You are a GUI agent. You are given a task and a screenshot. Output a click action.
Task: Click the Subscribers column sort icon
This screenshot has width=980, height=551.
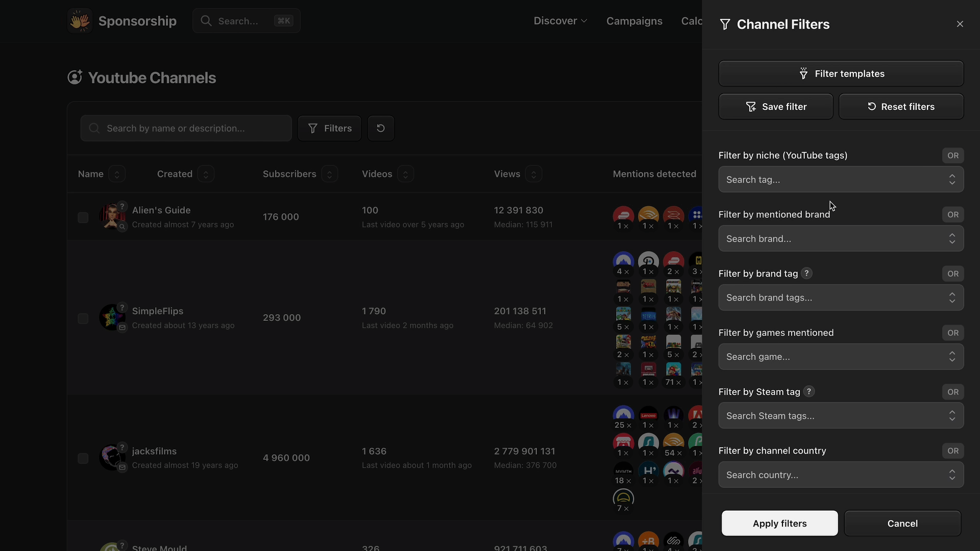(330, 174)
